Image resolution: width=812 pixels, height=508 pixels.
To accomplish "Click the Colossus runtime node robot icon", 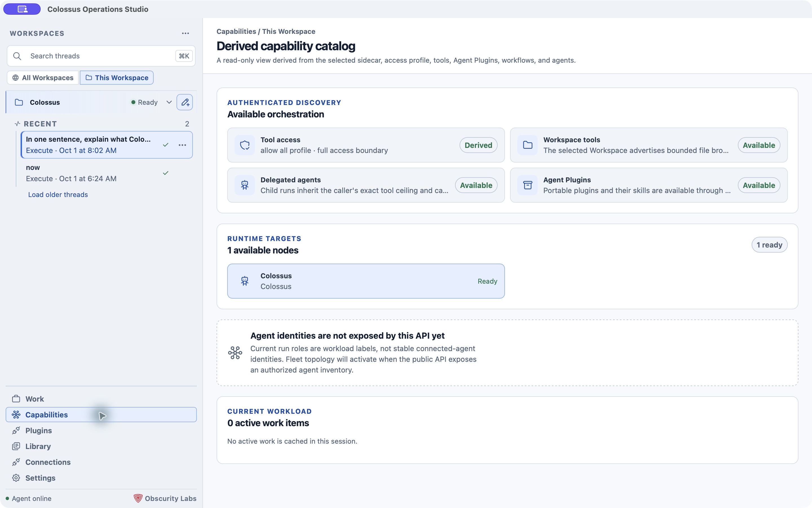I will coord(245,281).
